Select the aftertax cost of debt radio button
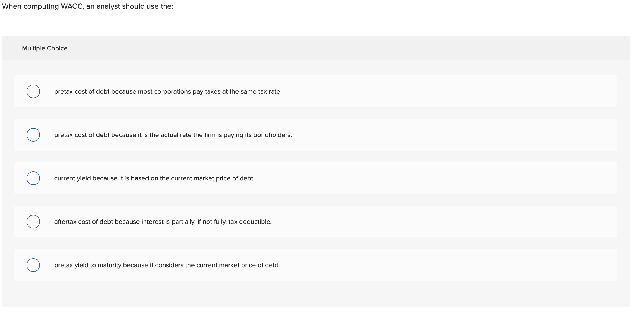644x322 pixels. click(x=33, y=222)
